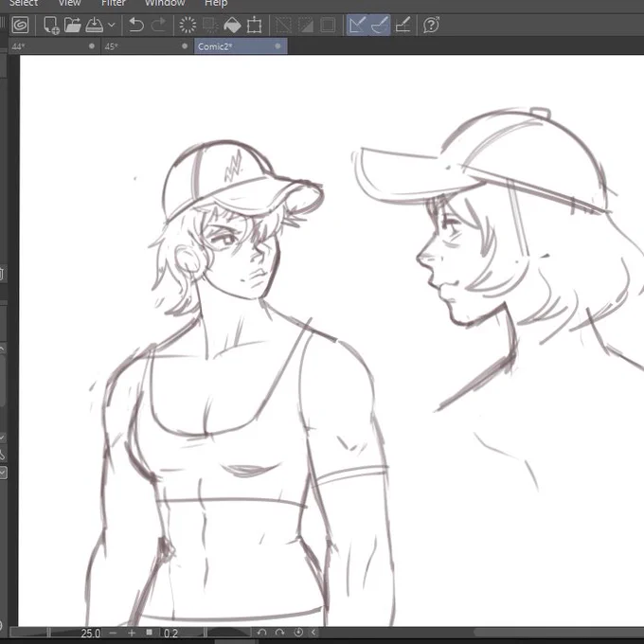Zoom in with the plus button
The image size is (644, 644).
[x=132, y=633]
